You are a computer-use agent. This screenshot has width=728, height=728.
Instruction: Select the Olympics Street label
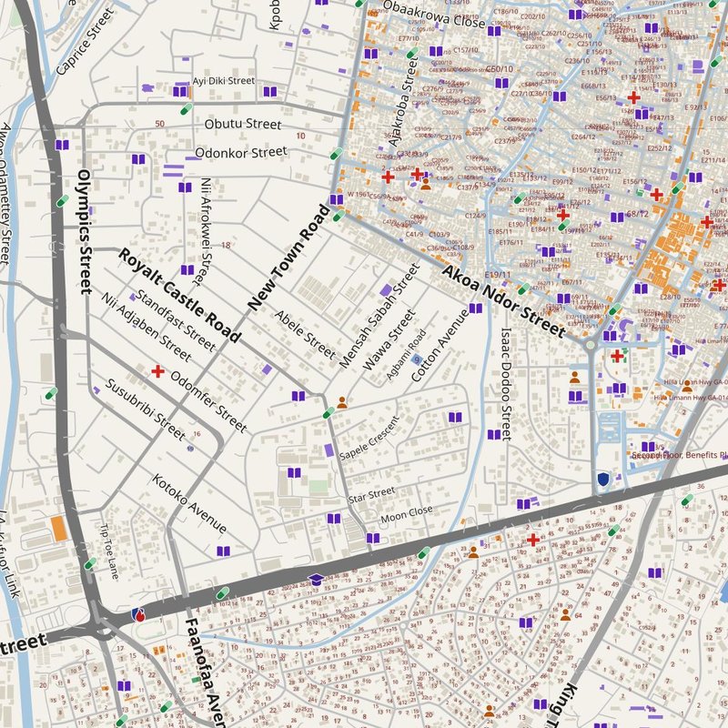85,232
